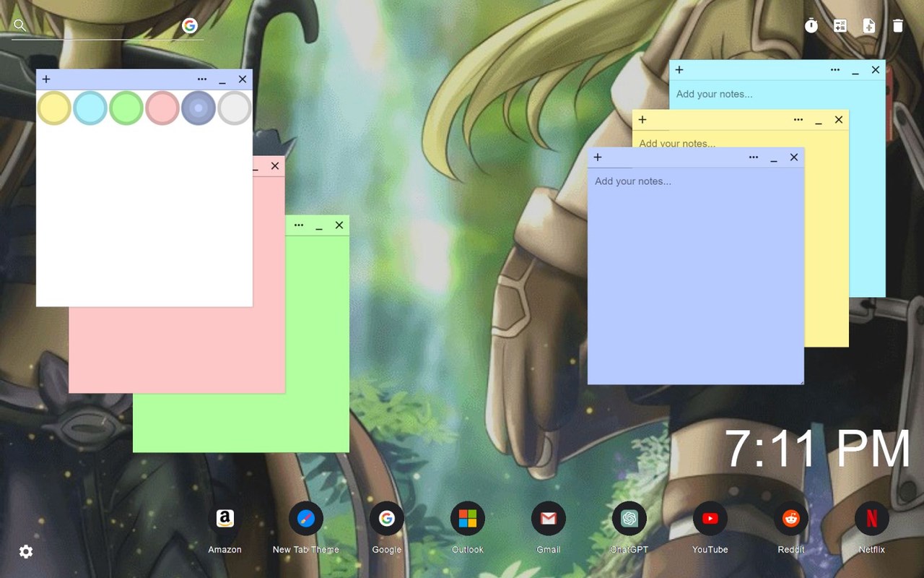Close the yellow sticky note

tap(839, 120)
